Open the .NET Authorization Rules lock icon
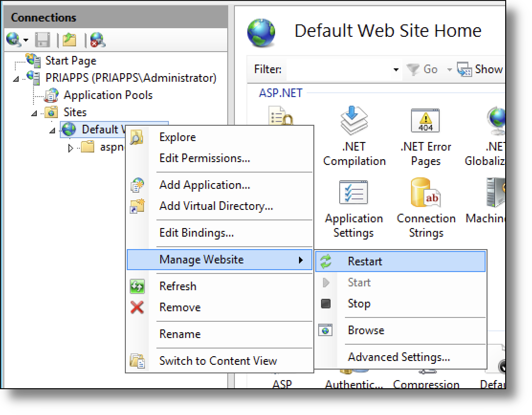 tap(280, 115)
